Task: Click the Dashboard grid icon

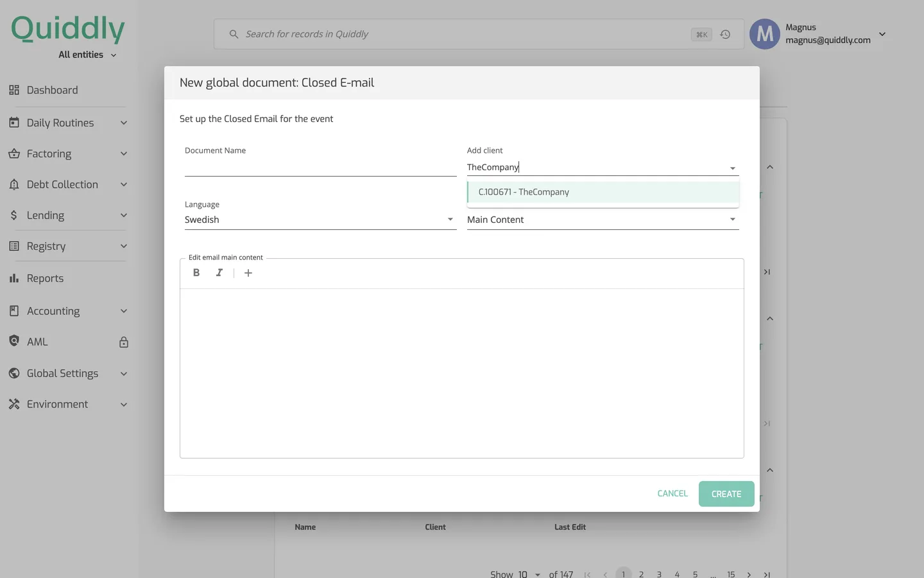Action: click(x=14, y=90)
